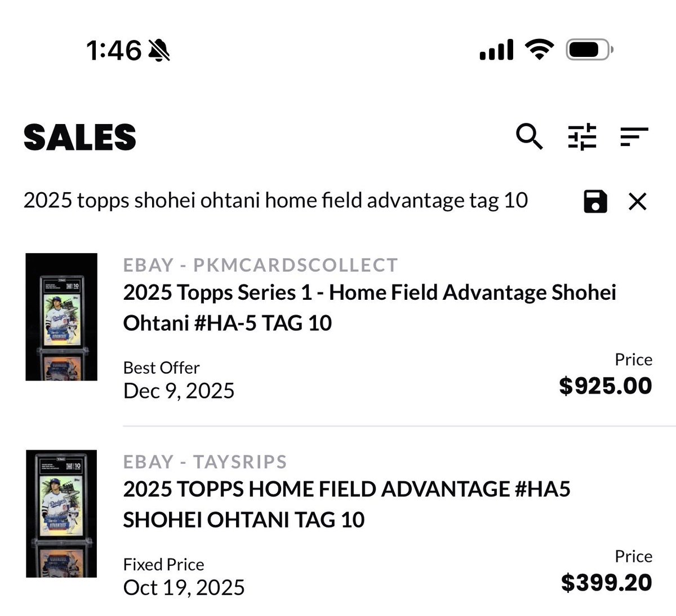The height and width of the screenshot is (616, 676).
Task: Open the TAYSRIPS #HA5 Shohei Ohtani listing title
Action: pos(346,504)
